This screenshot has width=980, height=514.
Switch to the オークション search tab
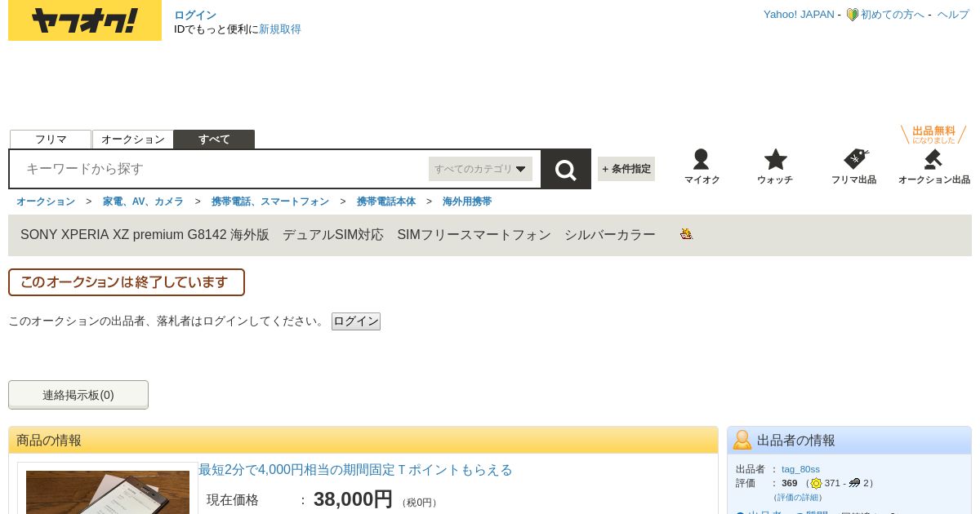point(133,140)
